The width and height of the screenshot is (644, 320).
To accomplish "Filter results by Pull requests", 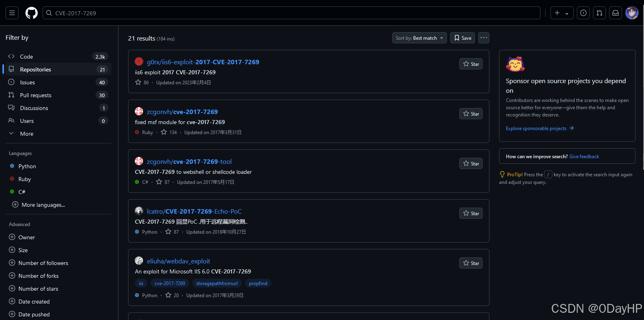I will pos(59,95).
